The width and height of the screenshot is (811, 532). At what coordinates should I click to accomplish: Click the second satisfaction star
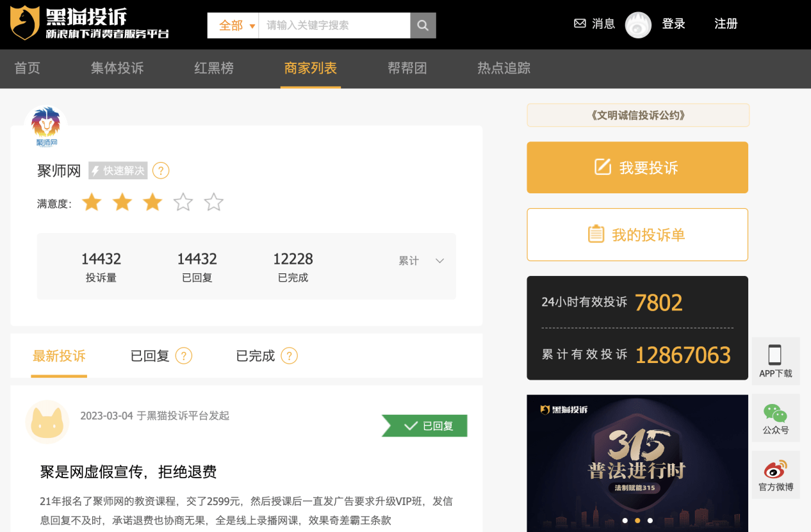point(122,202)
